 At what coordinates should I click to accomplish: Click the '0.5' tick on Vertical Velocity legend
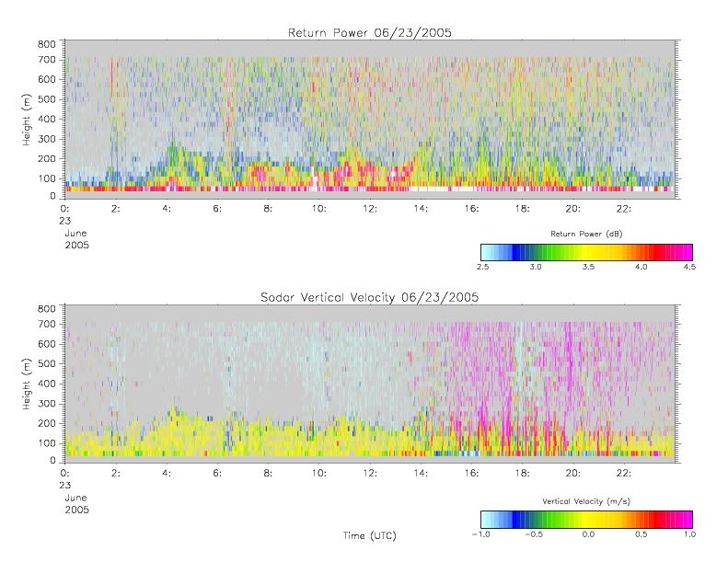641,534
